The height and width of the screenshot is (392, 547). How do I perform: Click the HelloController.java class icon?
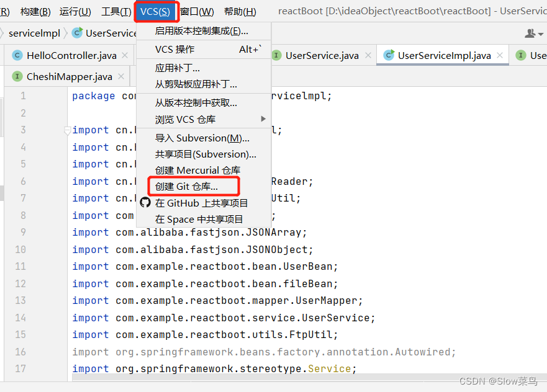tap(17, 55)
